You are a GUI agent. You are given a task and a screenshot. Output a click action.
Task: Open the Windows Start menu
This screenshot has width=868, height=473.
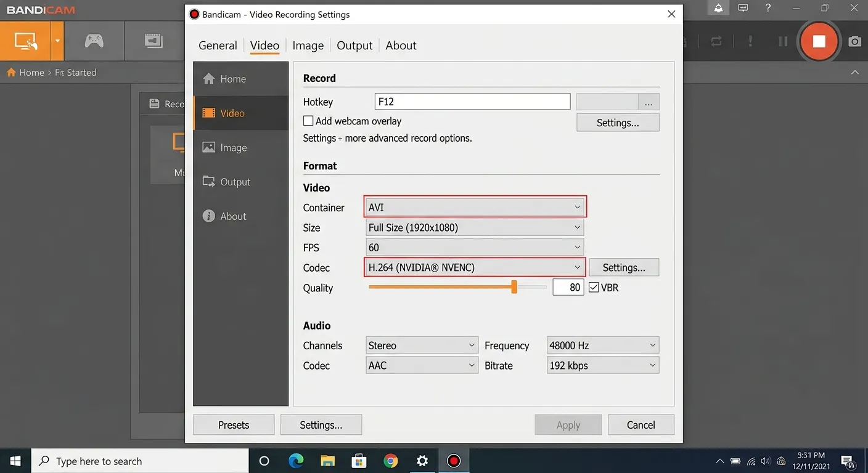pos(15,461)
